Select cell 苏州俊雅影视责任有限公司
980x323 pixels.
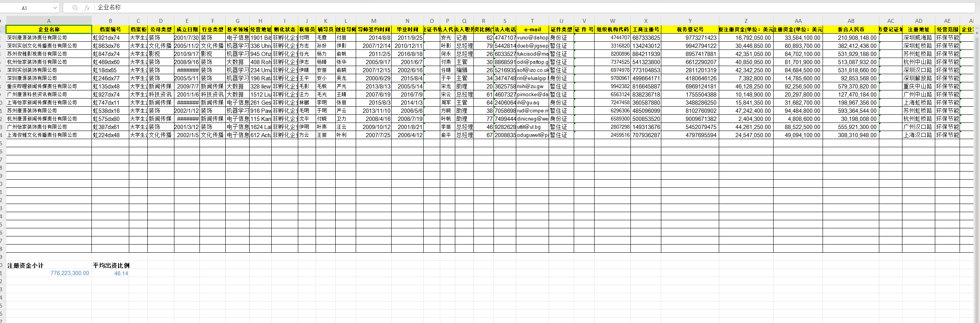pos(49,54)
